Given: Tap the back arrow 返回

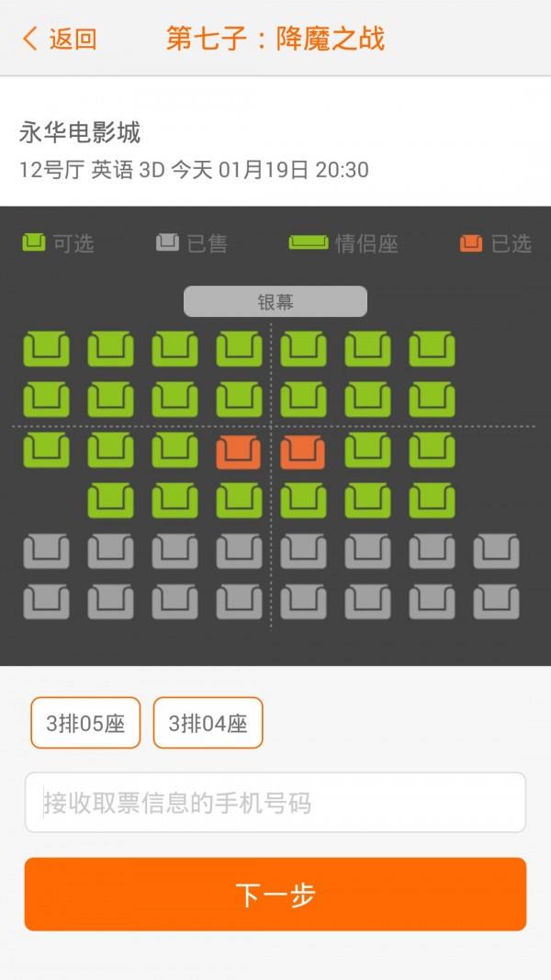Looking at the screenshot, I should [x=60, y=39].
